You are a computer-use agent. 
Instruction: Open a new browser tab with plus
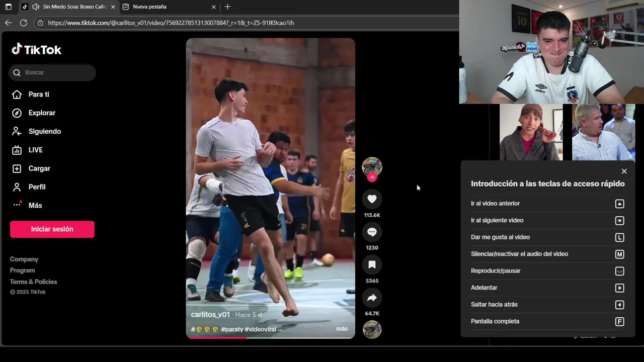pyautogui.click(x=227, y=7)
